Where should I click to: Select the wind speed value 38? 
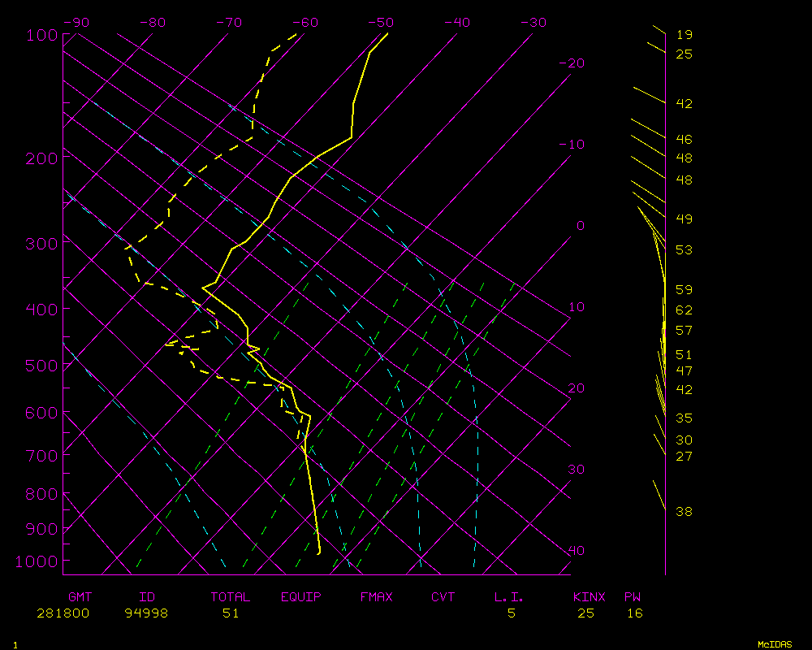684,512
